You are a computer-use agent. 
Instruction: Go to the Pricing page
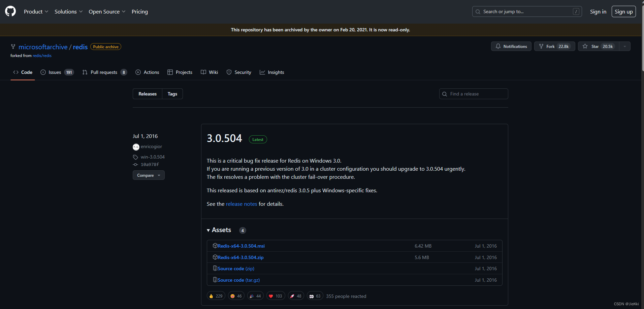[x=140, y=11]
